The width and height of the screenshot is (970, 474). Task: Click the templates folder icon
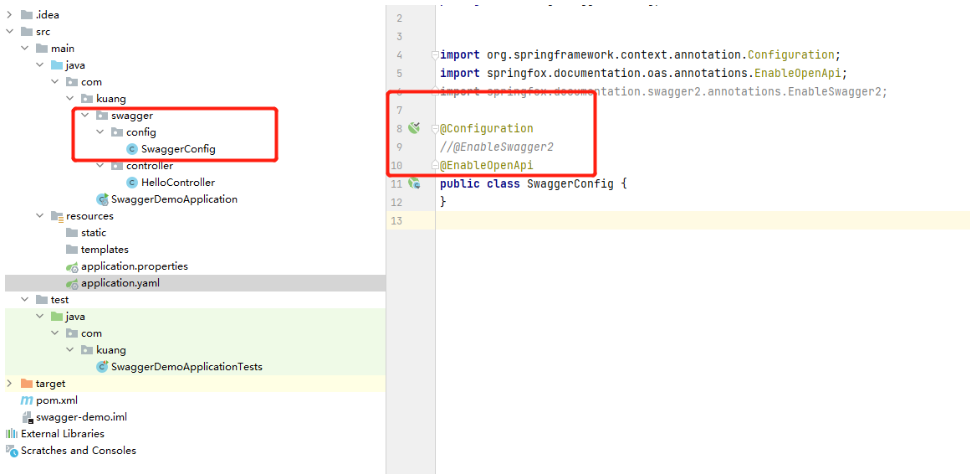[x=72, y=250]
